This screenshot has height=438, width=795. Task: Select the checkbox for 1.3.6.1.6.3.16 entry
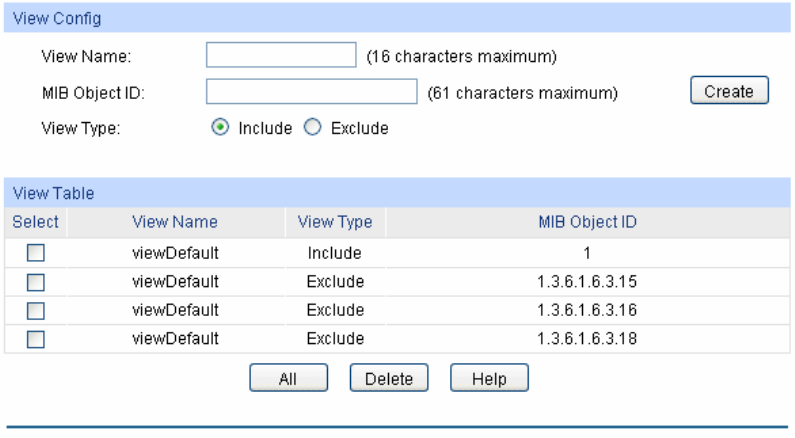[36, 310]
